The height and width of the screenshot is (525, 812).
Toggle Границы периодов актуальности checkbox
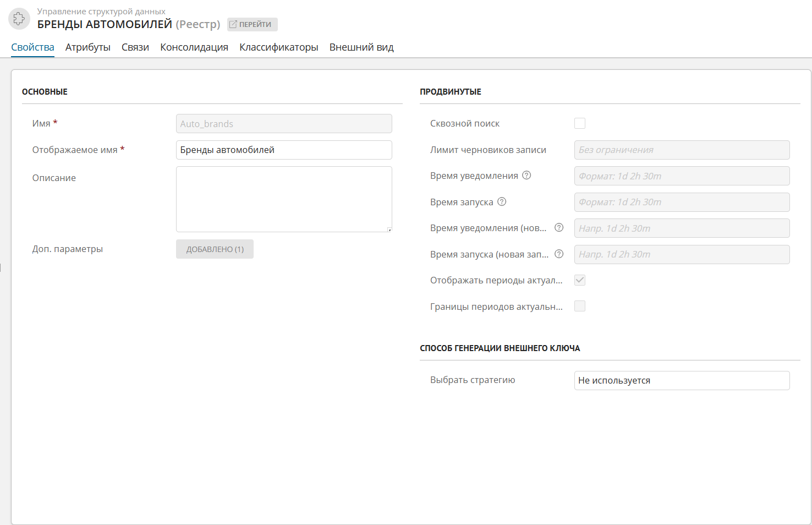pos(580,307)
